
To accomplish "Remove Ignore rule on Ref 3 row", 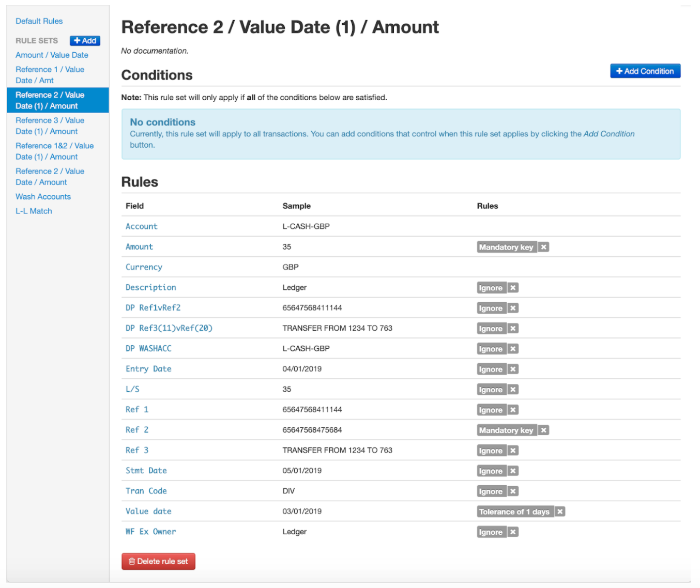I will coord(513,451).
